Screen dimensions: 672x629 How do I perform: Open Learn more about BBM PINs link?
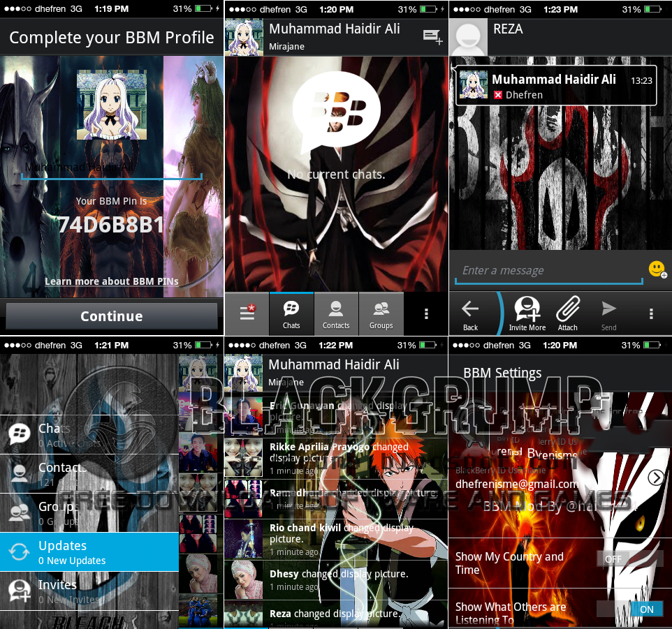(112, 281)
